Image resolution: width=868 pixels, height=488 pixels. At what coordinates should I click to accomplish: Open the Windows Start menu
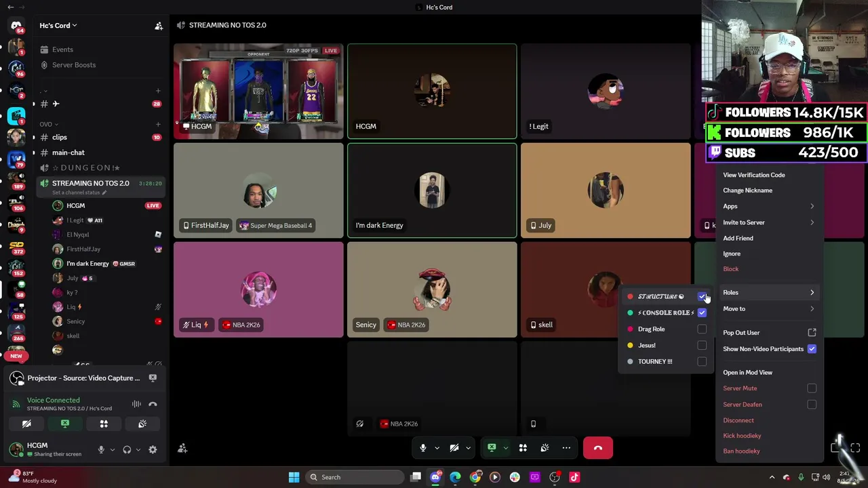(x=294, y=477)
